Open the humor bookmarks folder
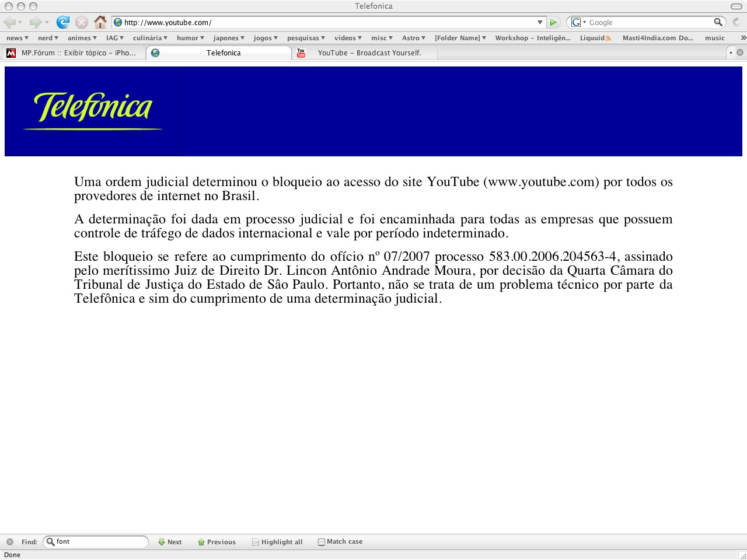The image size is (747, 560). click(190, 38)
